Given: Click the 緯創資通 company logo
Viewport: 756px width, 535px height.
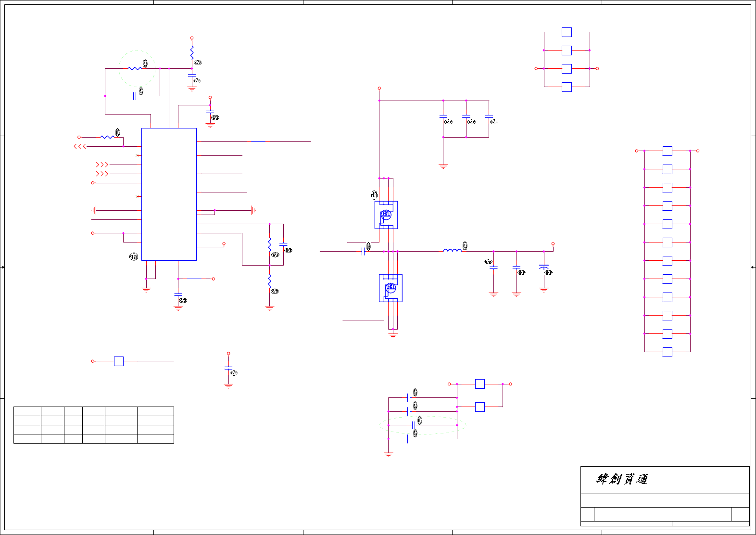Looking at the screenshot, I should click(622, 479).
